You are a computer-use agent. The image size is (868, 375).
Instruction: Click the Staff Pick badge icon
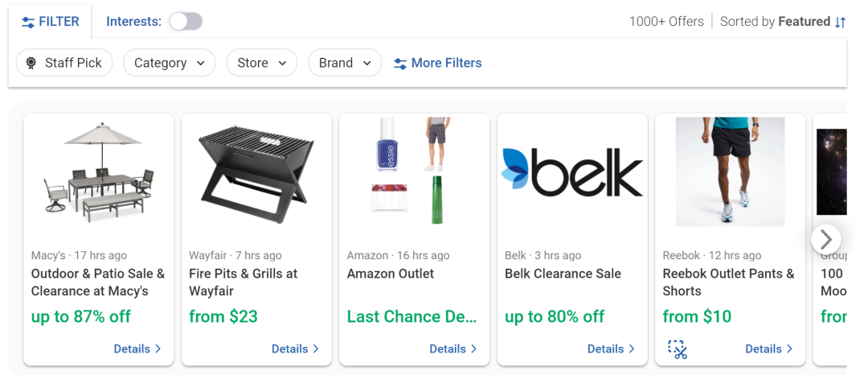click(31, 63)
